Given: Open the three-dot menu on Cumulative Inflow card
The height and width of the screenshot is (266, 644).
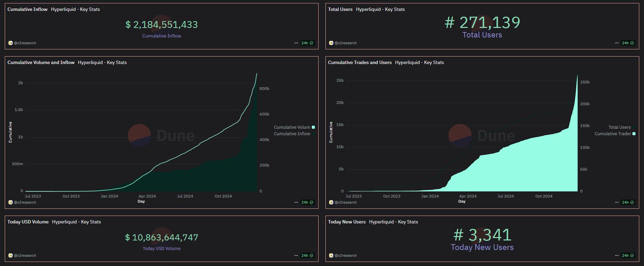Looking at the screenshot, I should click(x=296, y=43).
